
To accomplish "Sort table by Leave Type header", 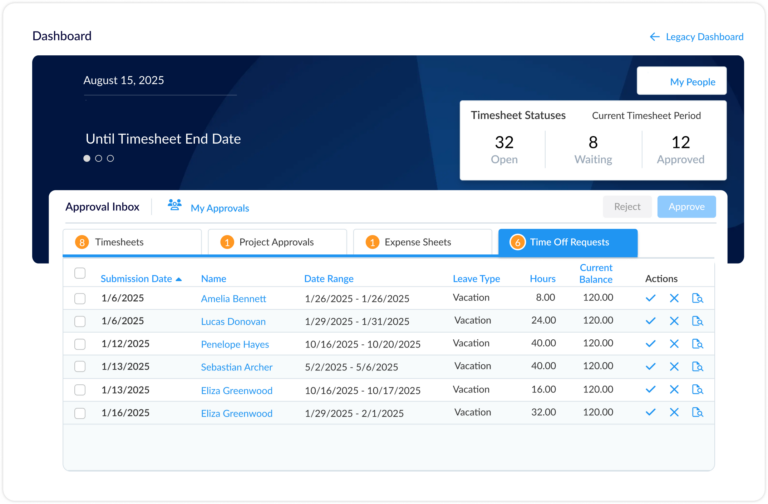I will point(476,279).
